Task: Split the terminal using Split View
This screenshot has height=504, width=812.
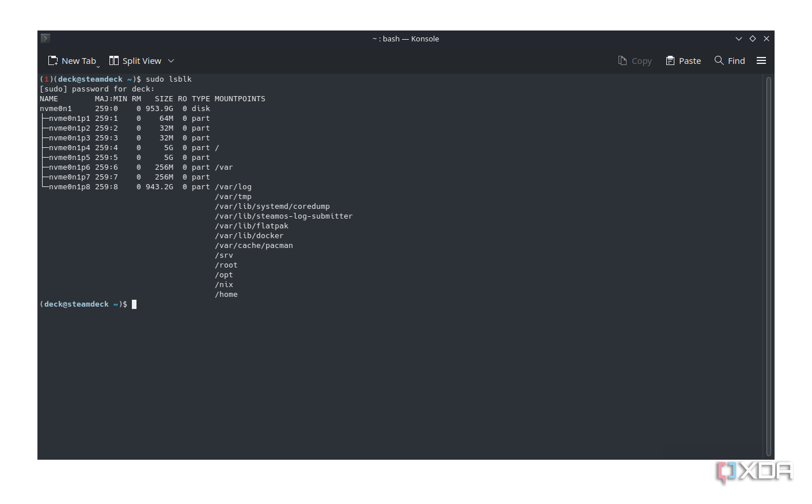Action: pos(135,60)
